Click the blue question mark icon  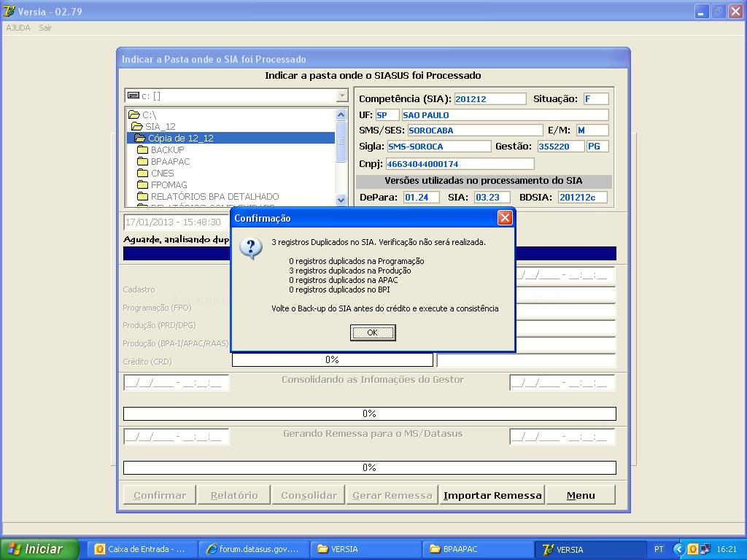tap(251, 248)
